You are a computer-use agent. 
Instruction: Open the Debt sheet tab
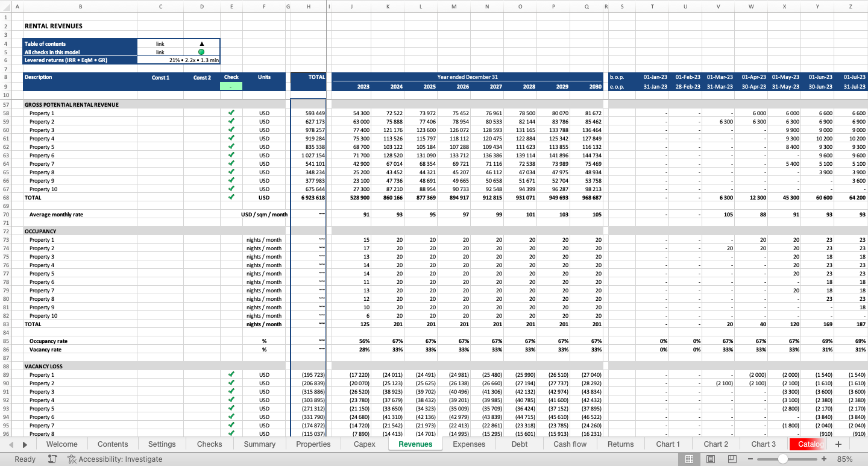pyautogui.click(x=520, y=444)
